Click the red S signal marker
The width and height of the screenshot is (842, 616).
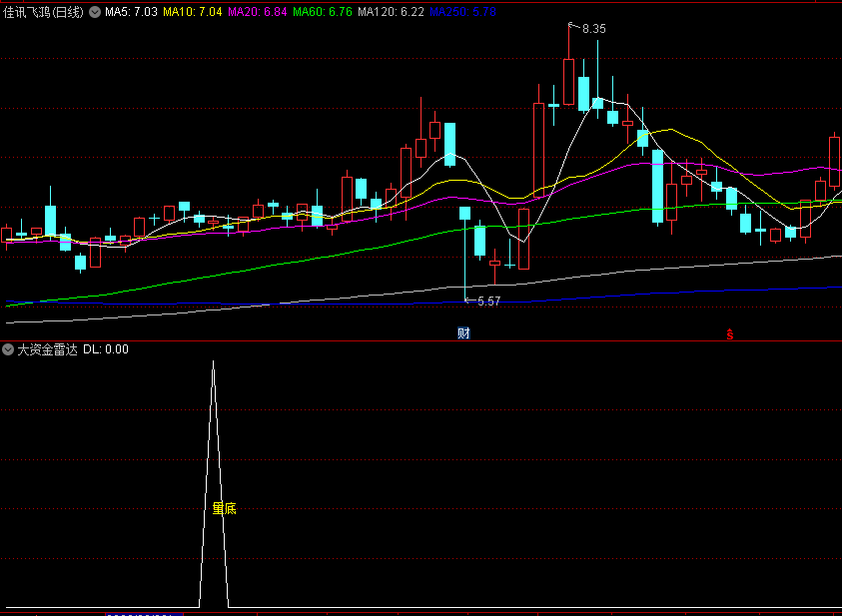pos(730,334)
